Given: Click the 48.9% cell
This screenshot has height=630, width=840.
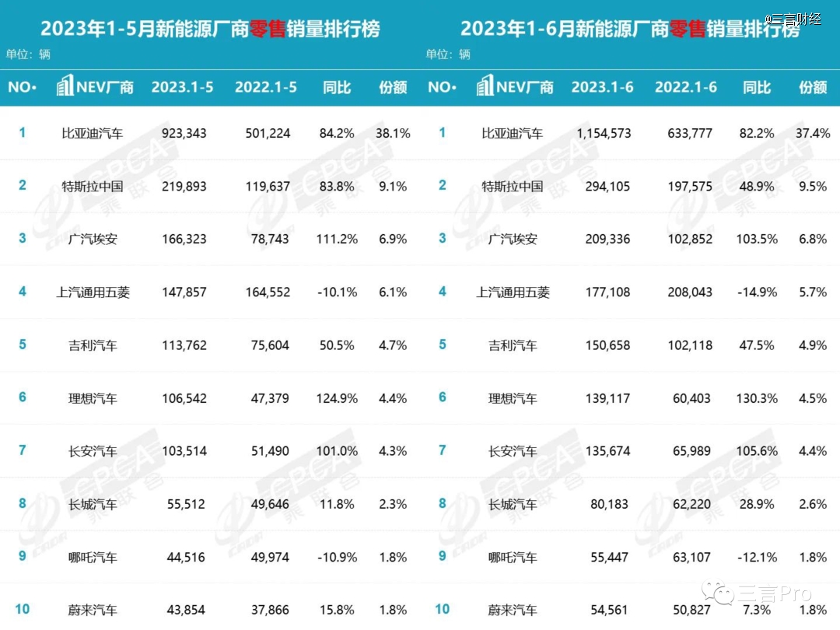Looking at the screenshot, I should point(757,187).
